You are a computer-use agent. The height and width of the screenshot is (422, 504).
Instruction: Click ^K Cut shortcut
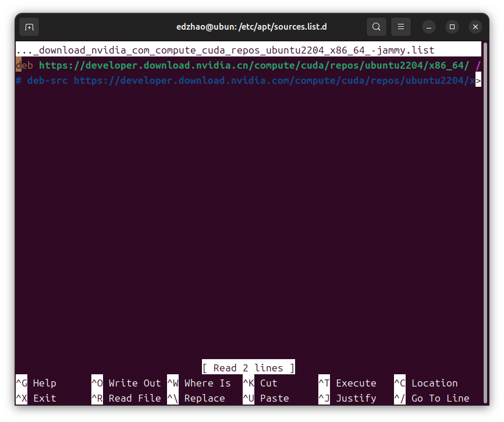click(260, 383)
